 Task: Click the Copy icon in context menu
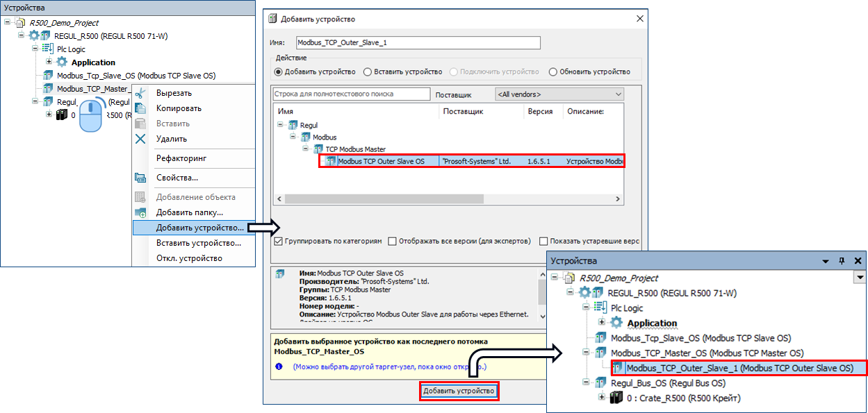click(x=140, y=108)
